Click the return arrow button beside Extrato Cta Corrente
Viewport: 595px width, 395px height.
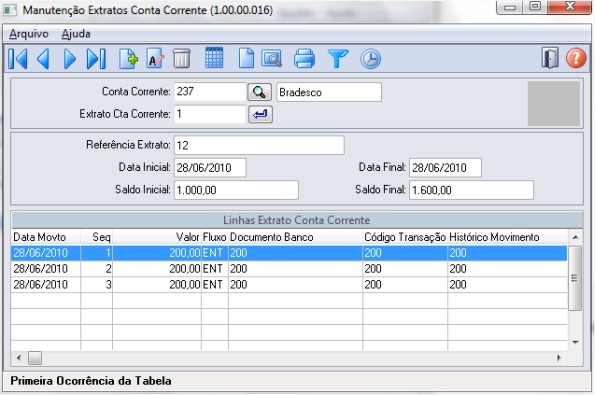tap(260, 114)
